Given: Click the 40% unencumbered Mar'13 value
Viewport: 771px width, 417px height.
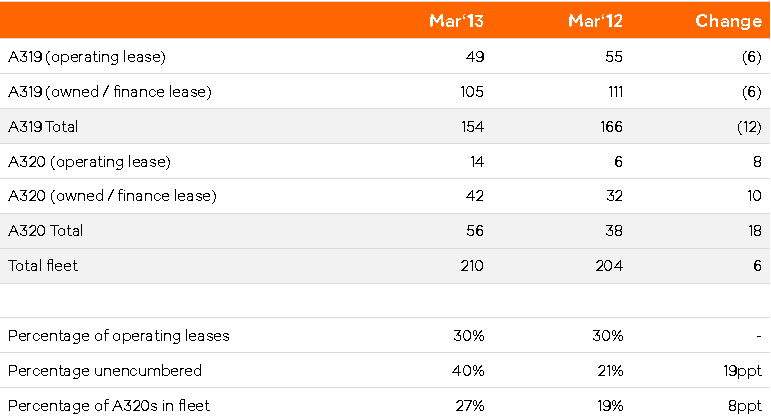Looking at the screenshot, I should coord(468,371).
